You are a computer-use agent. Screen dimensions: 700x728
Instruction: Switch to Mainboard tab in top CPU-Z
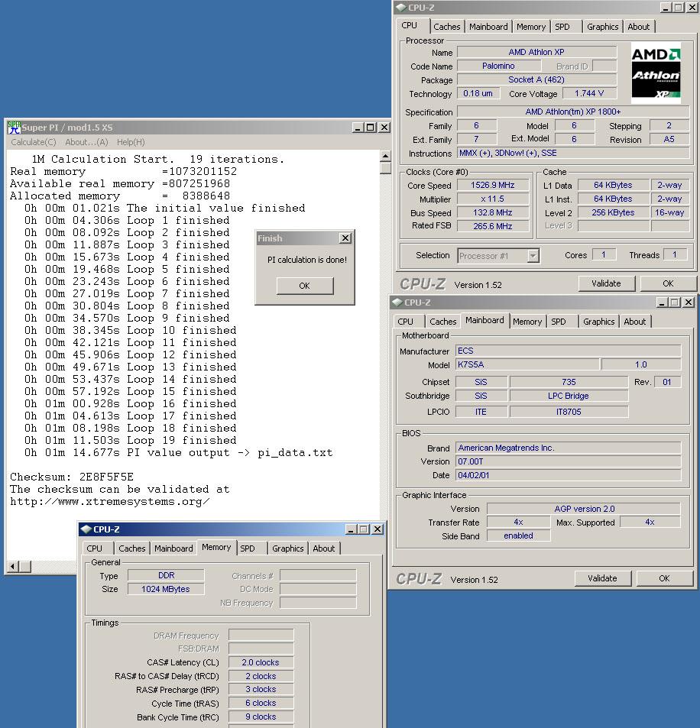pos(488,27)
